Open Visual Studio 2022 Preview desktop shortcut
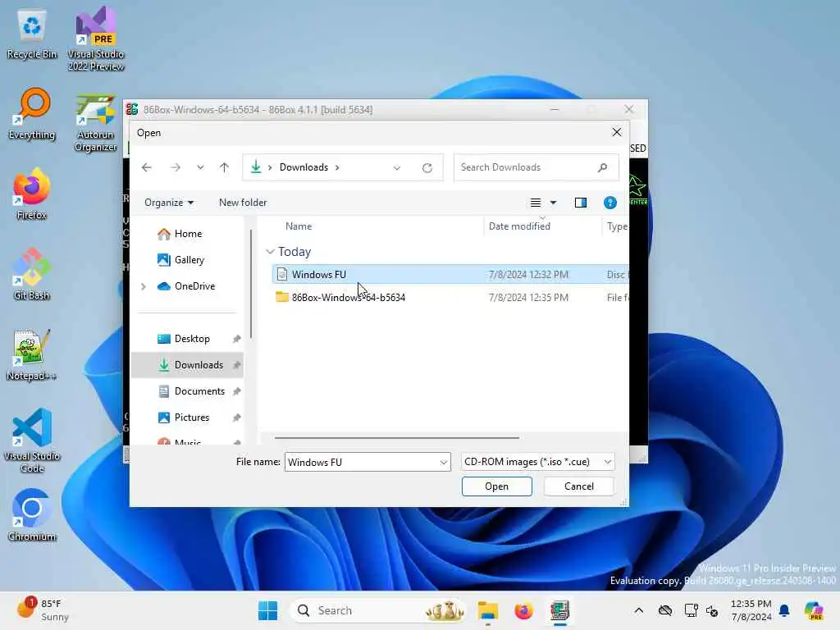The image size is (840, 630). 95,39
